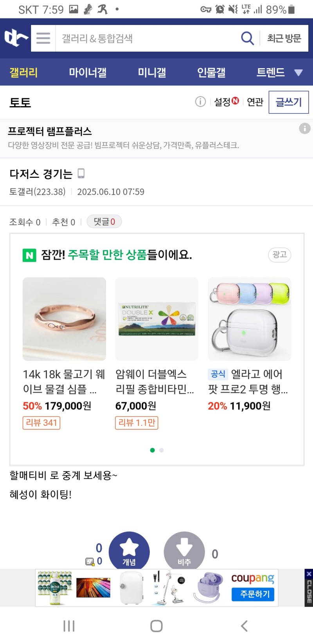
Task: Open 최근 방문 recent visits
Action: [284, 38]
